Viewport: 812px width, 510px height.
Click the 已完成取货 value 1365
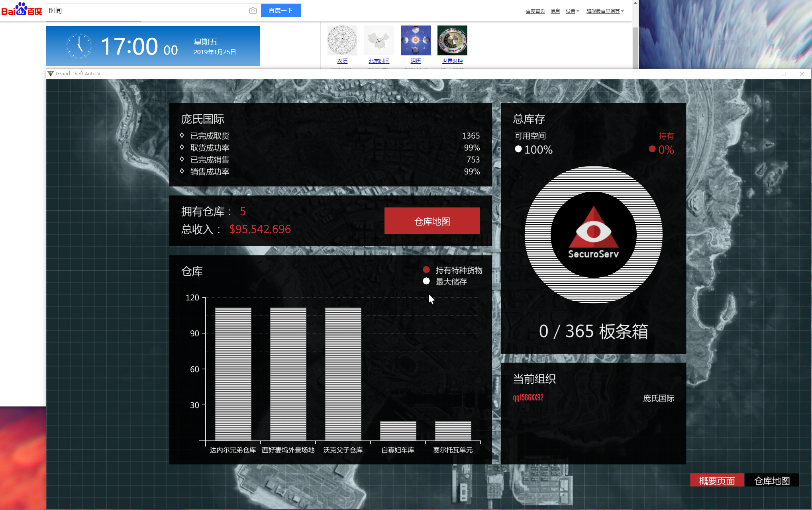[471, 136]
